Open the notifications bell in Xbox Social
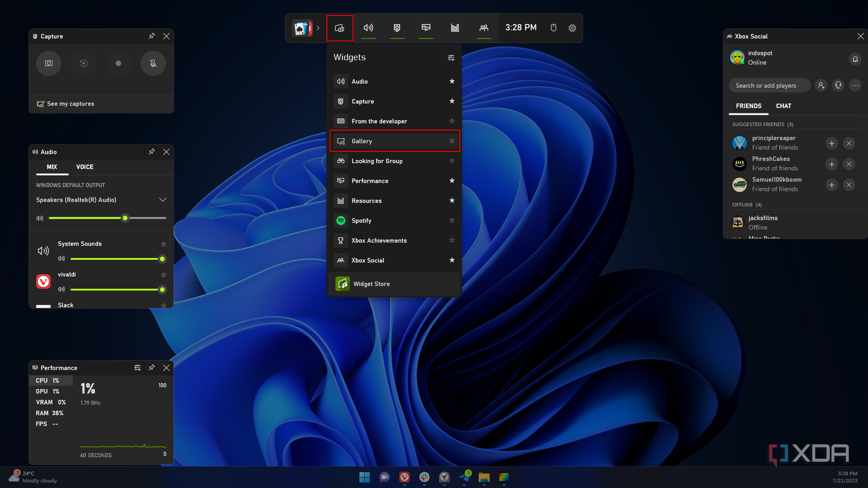Screen dimensions: 868x488 [x=855, y=59]
